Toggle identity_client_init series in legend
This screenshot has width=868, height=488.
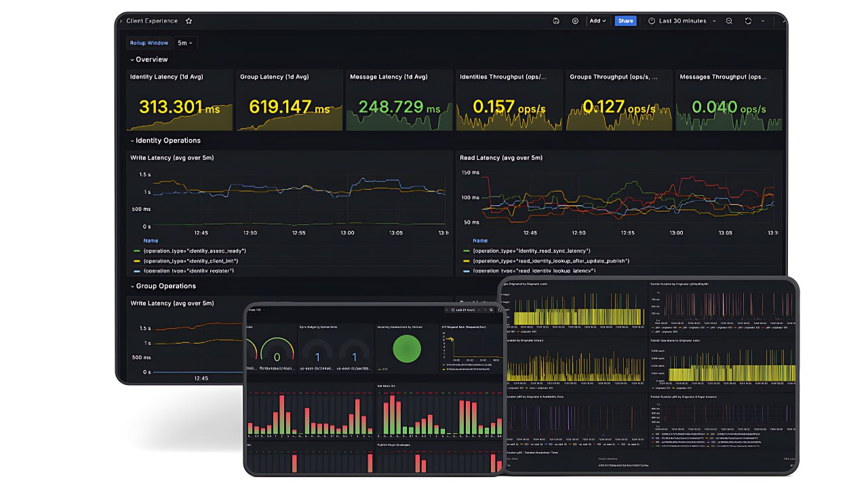pos(185,261)
